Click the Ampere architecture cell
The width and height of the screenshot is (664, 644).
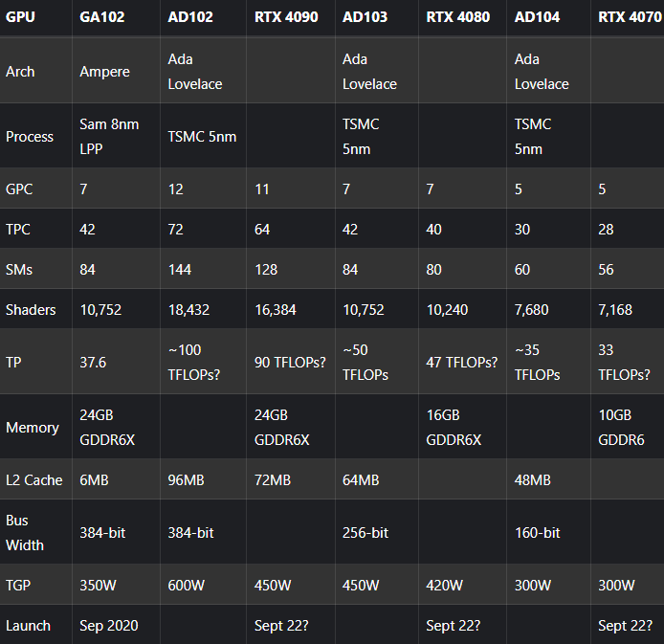pos(105,72)
